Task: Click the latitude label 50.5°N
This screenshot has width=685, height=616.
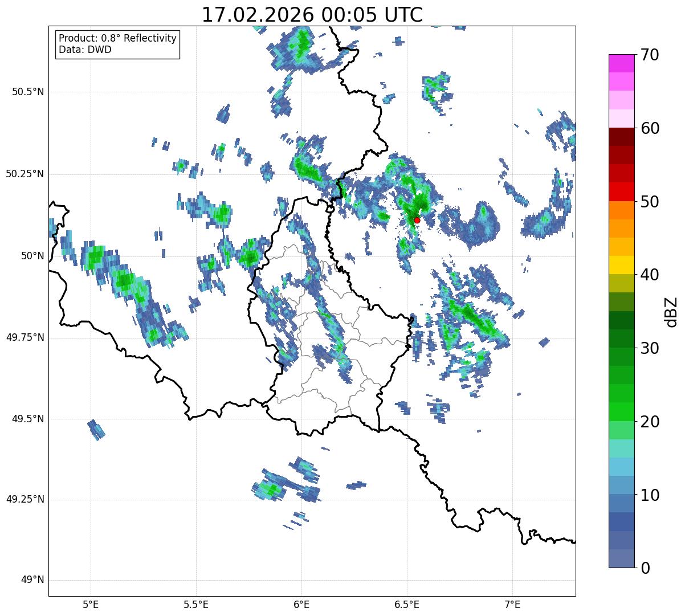Action: [28, 92]
